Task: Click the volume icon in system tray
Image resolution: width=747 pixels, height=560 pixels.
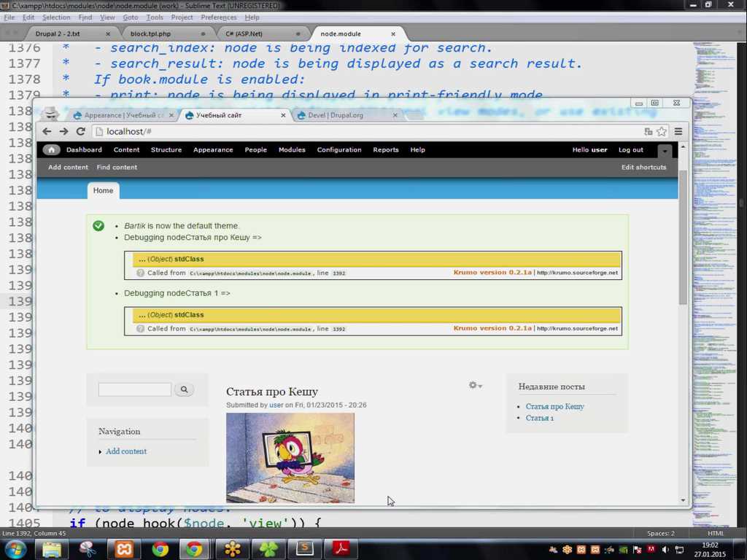Action: click(x=665, y=550)
